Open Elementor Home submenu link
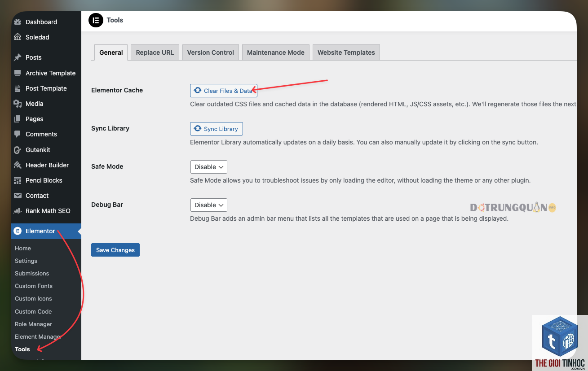588x371 pixels. tap(23, 248)
